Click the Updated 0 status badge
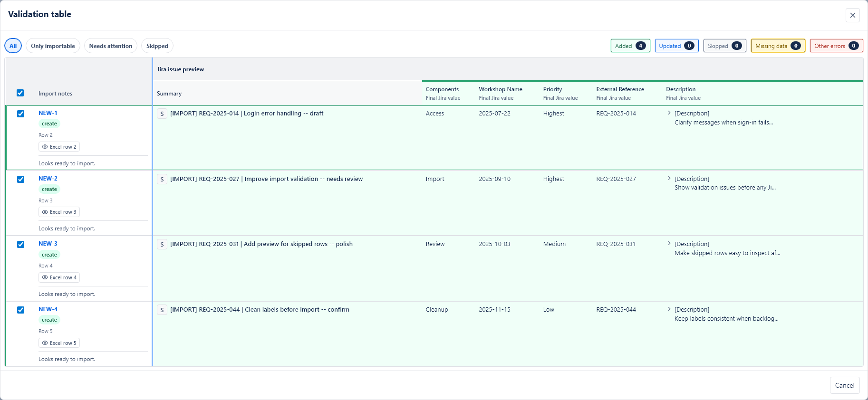The width and height of the screenshot is (868, 400). tap(676, 46)
